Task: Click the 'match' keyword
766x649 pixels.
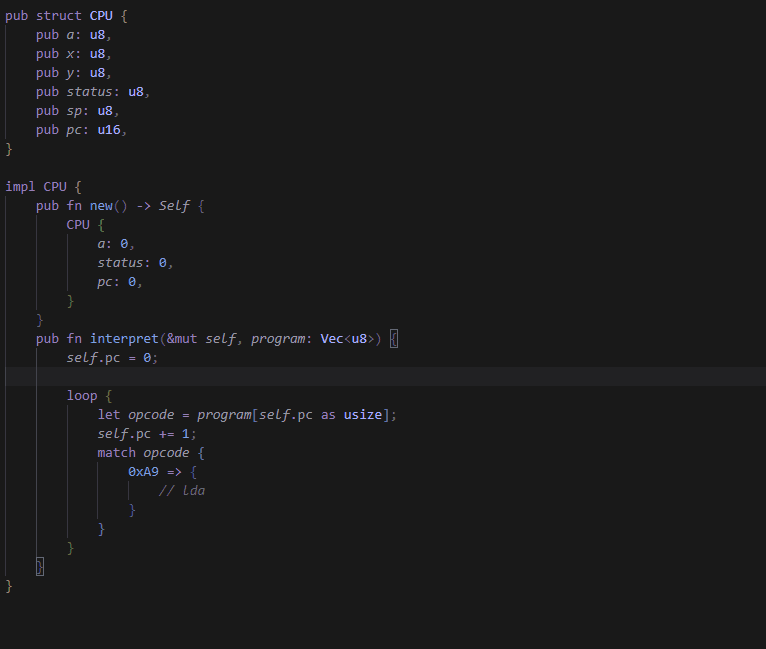Action: coord(116,453)
